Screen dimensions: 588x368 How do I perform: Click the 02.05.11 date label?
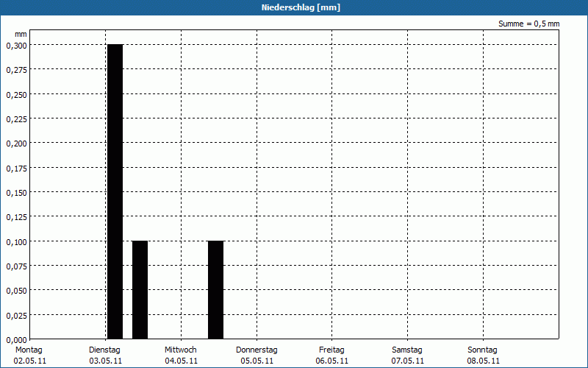tap(30, 361)
